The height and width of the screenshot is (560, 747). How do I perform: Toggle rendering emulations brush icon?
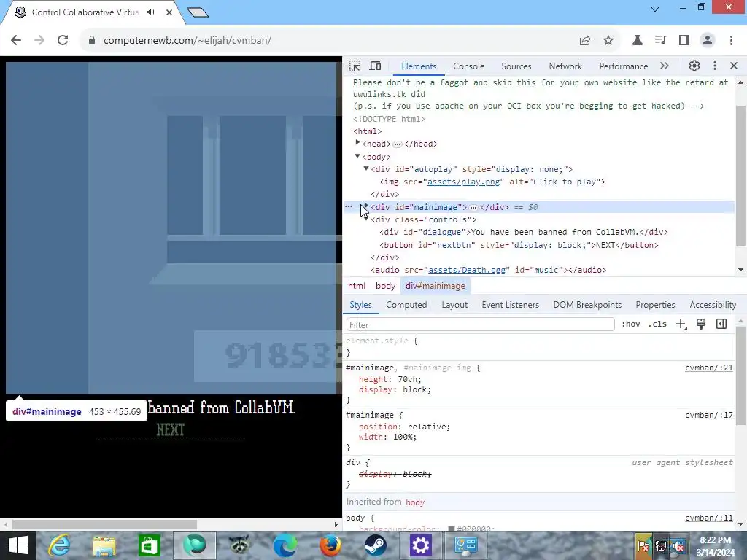(x=701, y=324)
